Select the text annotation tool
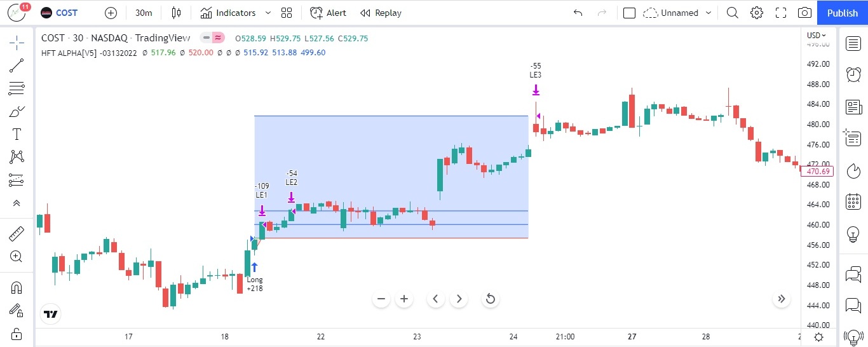Viewport: 868px width, 347px height. [17, 134]
